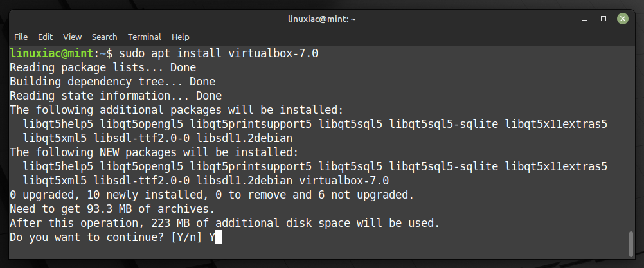The width and height of the screenshot is (644, 268).
Task: Open the Terminal menu
Action: click(144, 37)
